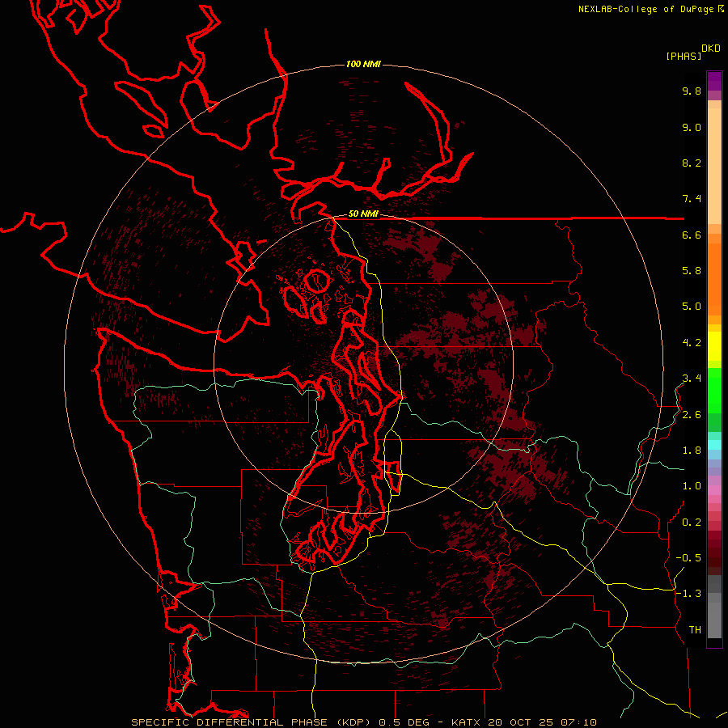This screenshot has width=728, height=728.
Task: Click the [PHAS] label above color scale
Action: pos(684,56)
